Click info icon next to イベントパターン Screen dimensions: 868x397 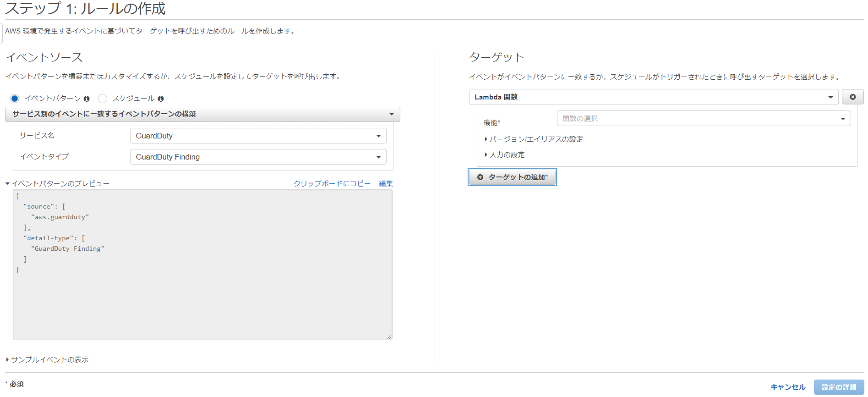click(x=87, y=99)
